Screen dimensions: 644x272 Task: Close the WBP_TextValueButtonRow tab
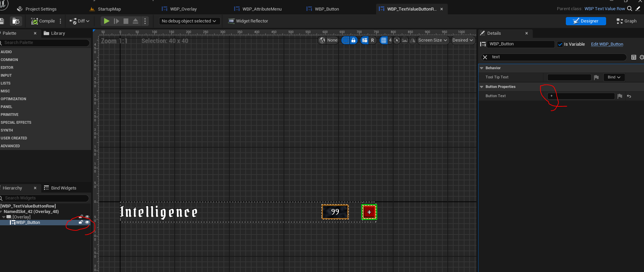pos(442,9)
